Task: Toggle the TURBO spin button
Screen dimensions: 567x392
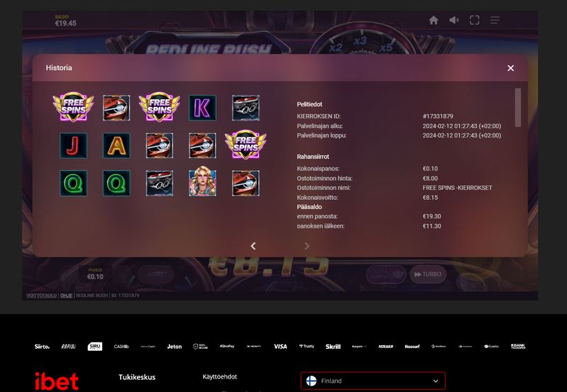Action: point(426,274)
